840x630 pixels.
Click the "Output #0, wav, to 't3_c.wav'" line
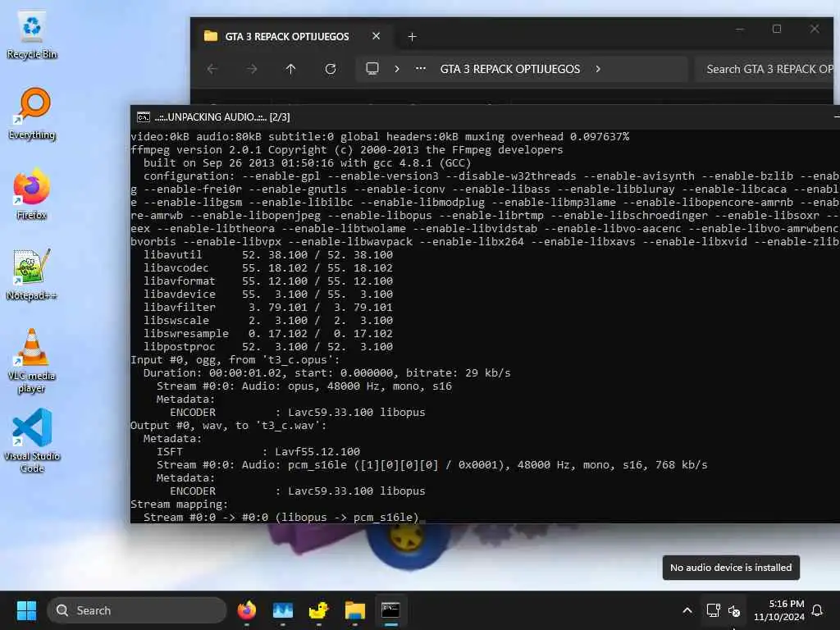click(228, 426)
